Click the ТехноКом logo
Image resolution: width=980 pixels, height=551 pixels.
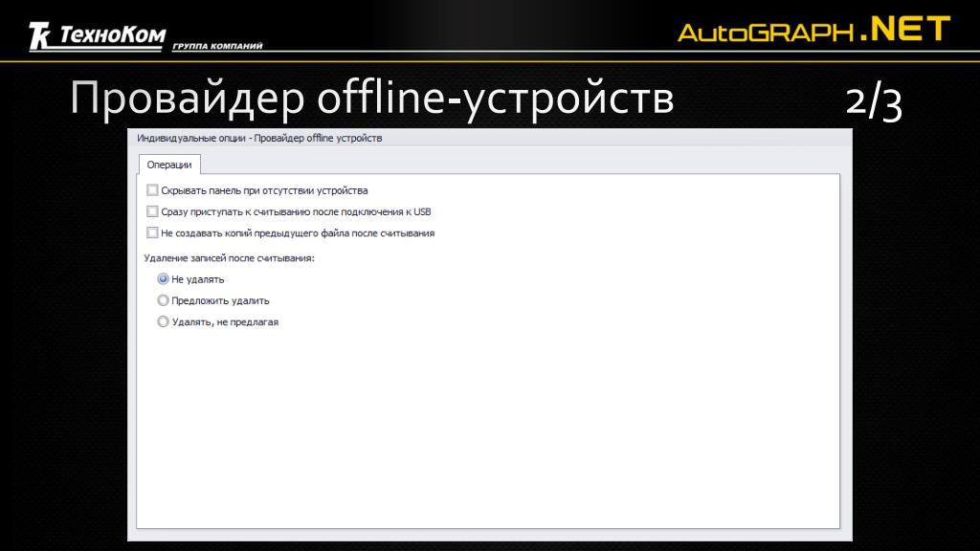point(145,36)
